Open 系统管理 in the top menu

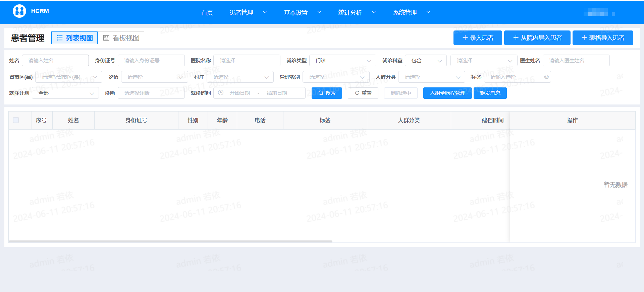[x=405, y=12]
